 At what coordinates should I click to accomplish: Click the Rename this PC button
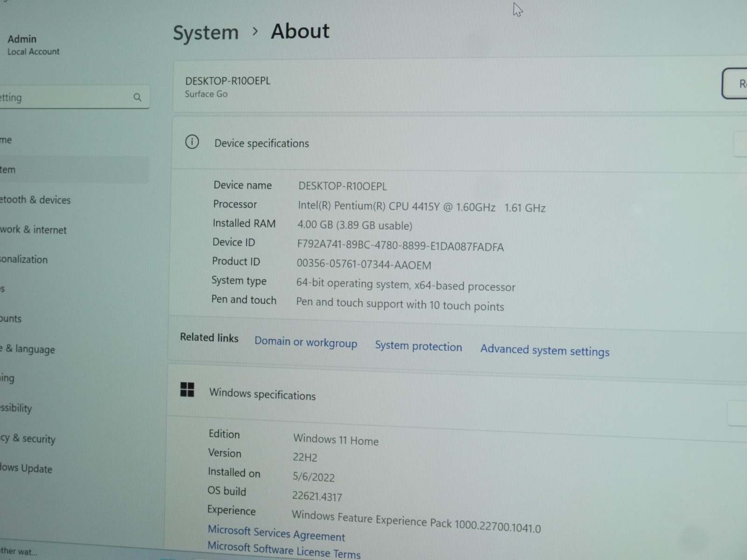(735, 84)
